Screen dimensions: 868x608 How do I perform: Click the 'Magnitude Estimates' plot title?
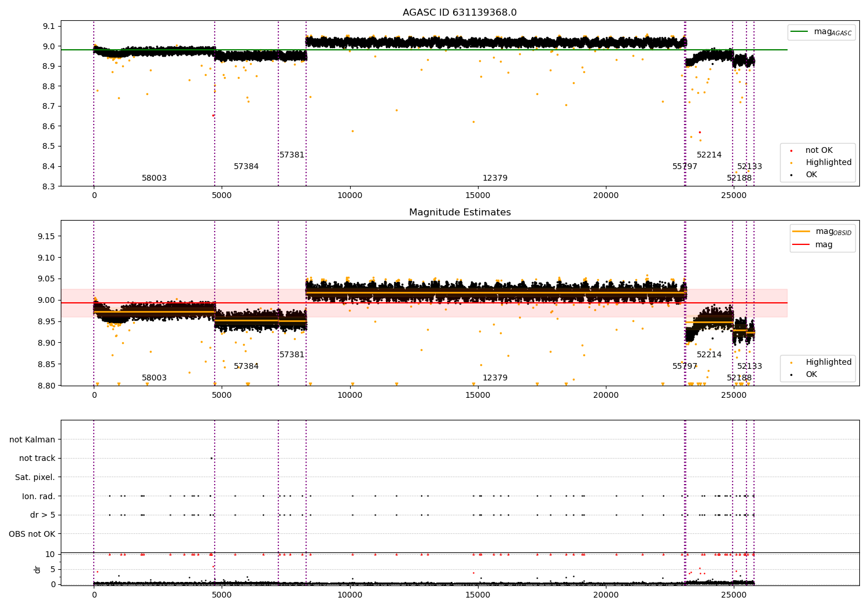[x=459, y=213]
